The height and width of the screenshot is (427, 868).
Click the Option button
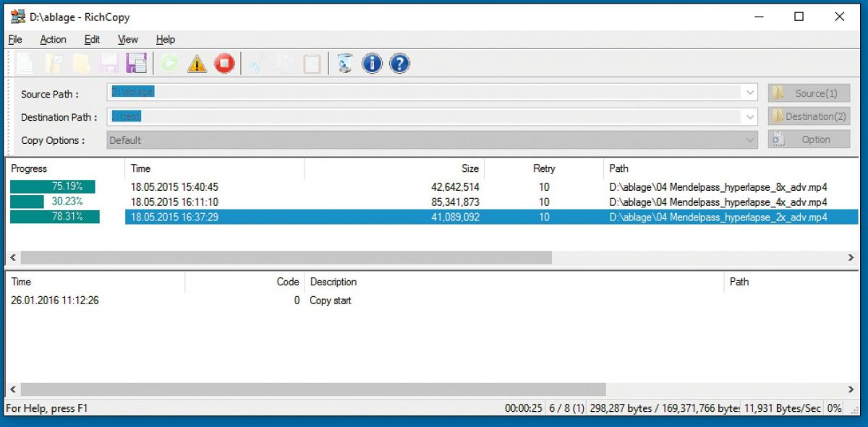pyautogui.click(x=808, y=139)
